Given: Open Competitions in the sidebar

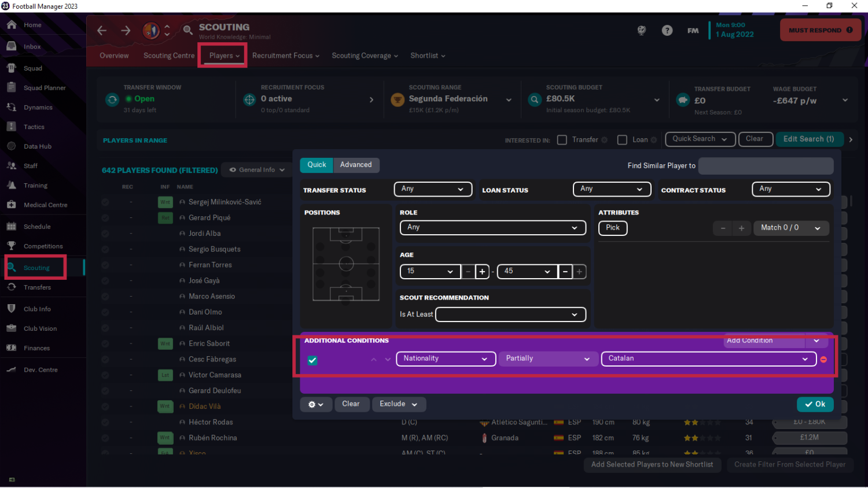Looking at the screenshot, I should pyautogui.click(x=43, y=246).
